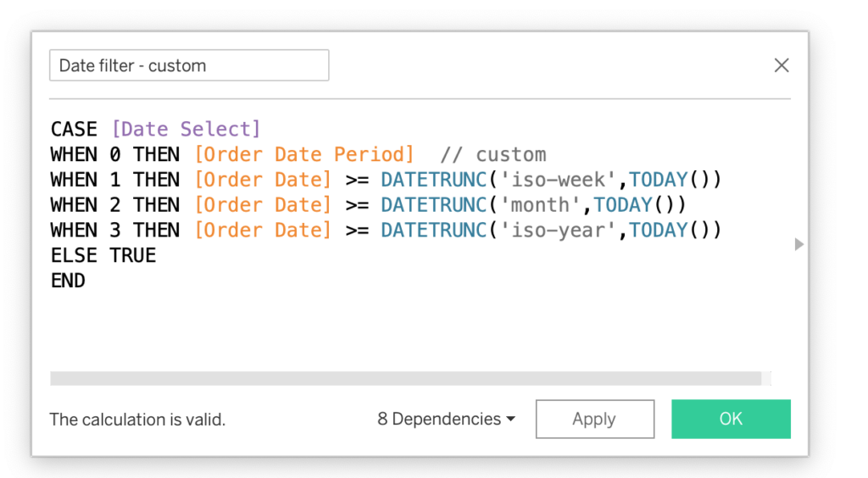Click [Order Date] on the WHEN 1 line
868x478 pixels.
coord(263,180)
